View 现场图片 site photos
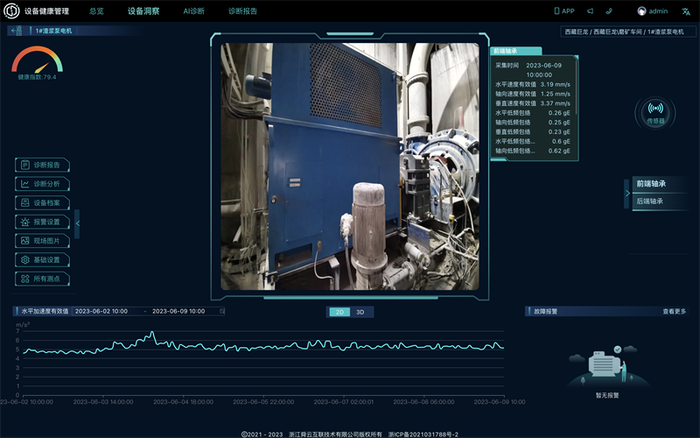The height and width of the screenshot is (438, 700). (42, 241)
